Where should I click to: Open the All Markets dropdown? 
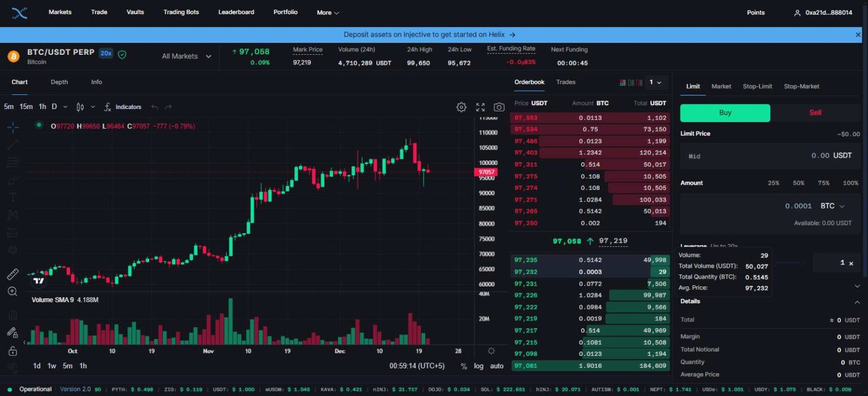185,56
